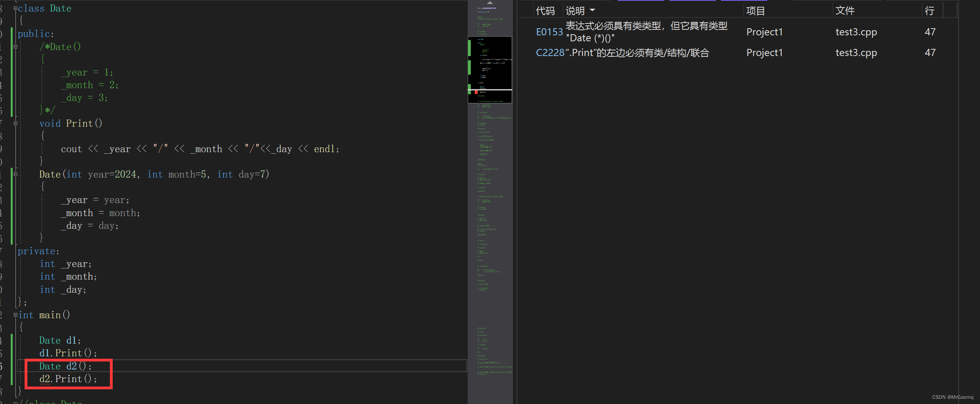
Task: Click the commented "_year = 1;" line
Action: pyautogui.click(x=87, y=72)
